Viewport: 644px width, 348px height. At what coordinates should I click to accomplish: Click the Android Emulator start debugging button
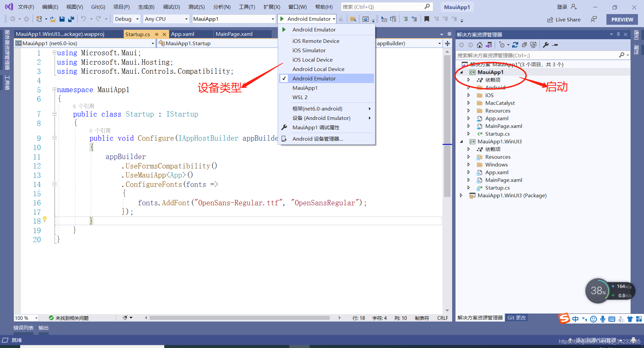point(305,19)
